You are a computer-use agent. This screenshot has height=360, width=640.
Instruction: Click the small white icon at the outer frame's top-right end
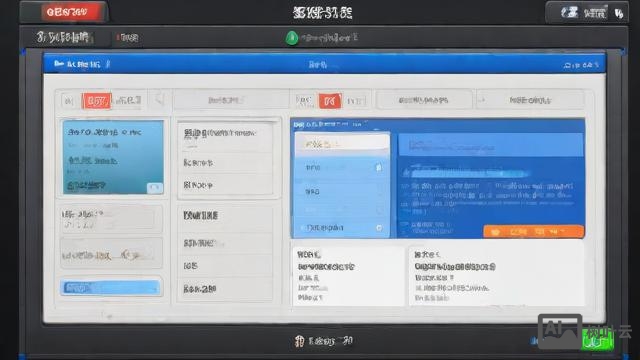[x=619, y=13]
